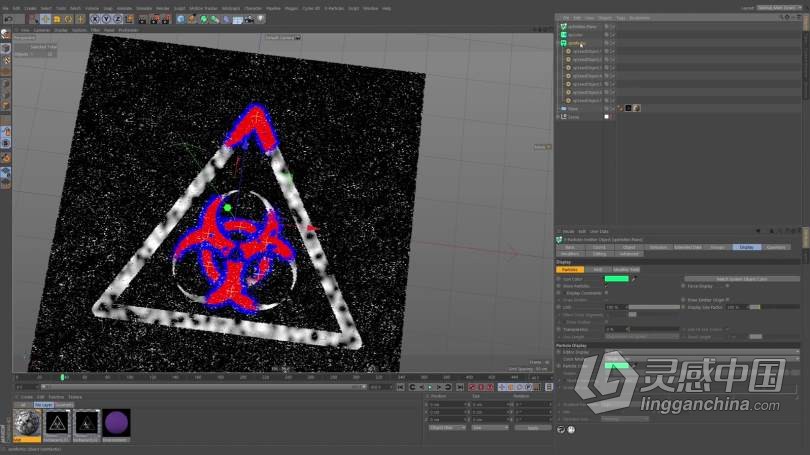Viewport: 810px width, 455px height.
Task: Add a light object
Action: pos(261,19)
